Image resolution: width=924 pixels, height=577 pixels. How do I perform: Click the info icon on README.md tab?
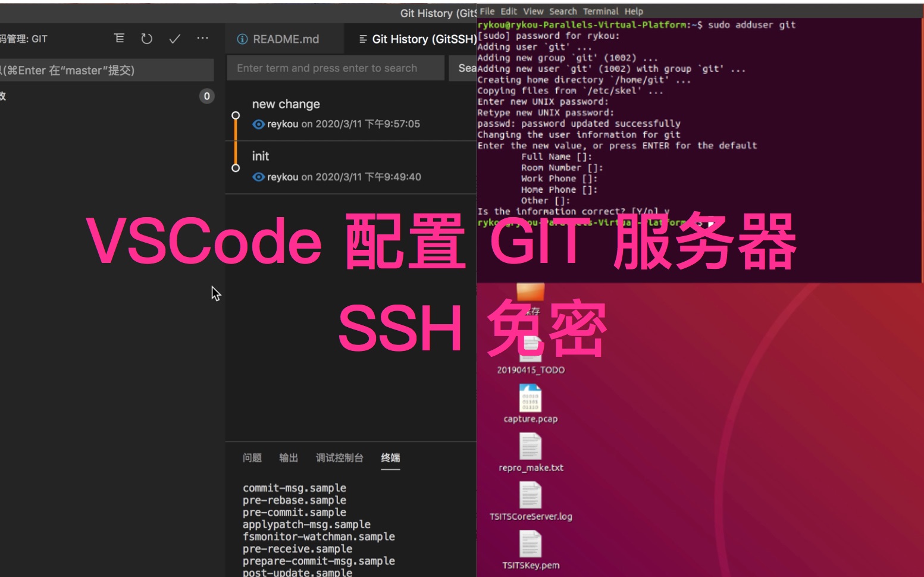[x=242, y=39]
